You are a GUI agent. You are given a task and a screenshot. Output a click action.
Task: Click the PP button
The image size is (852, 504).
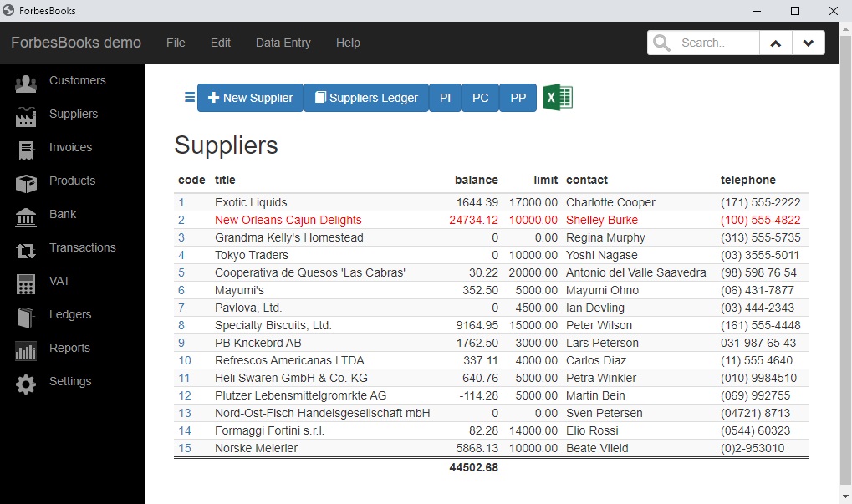(x=518, y=98)
